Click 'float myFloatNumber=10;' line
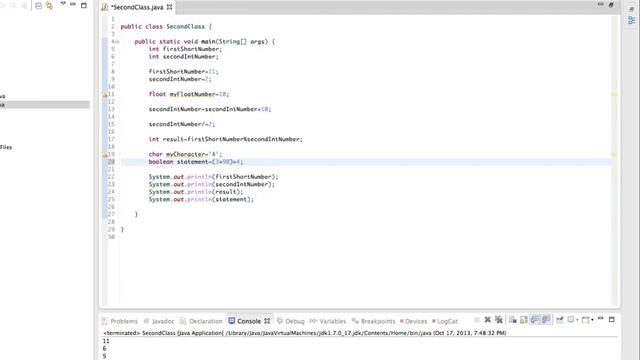Viewport: 640px width, 360px height. tap(189, 94)
